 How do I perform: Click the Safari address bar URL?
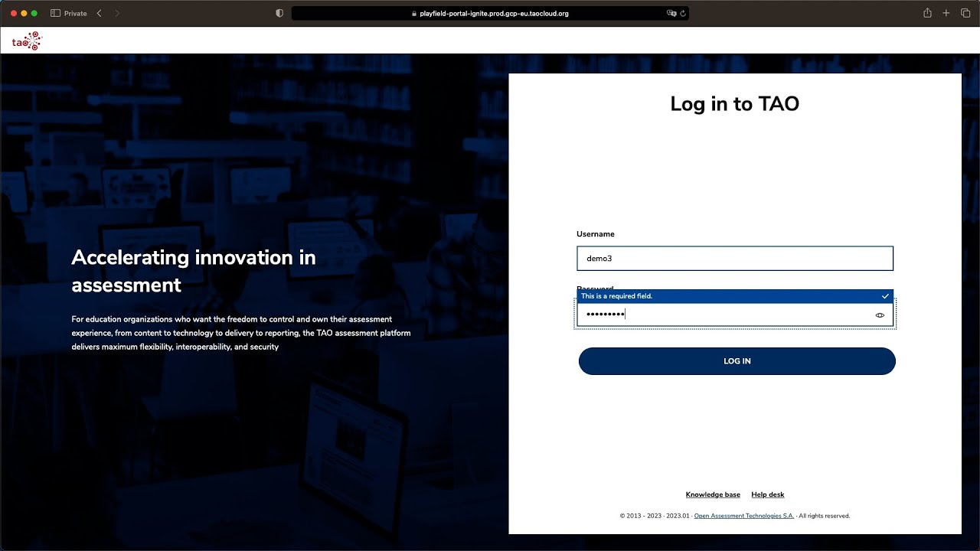pos(494,13)
